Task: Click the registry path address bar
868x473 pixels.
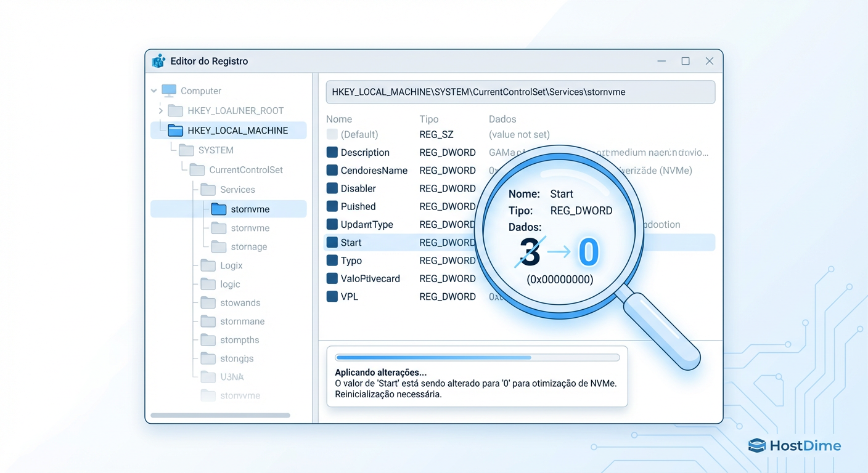Action: 520,91
